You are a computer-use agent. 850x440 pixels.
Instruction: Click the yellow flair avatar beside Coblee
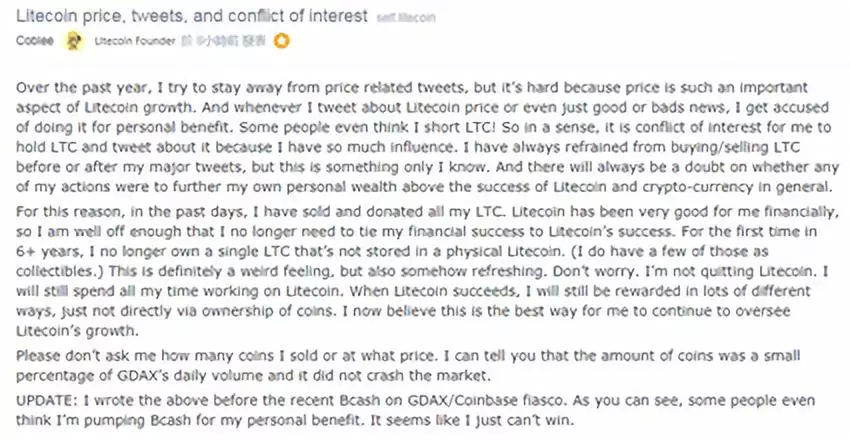coord(74,41)
